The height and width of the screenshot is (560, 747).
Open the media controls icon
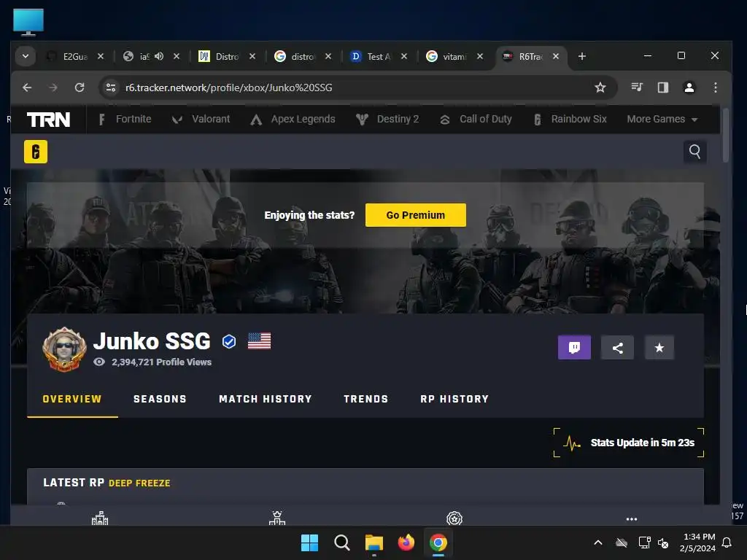[637, 87]
